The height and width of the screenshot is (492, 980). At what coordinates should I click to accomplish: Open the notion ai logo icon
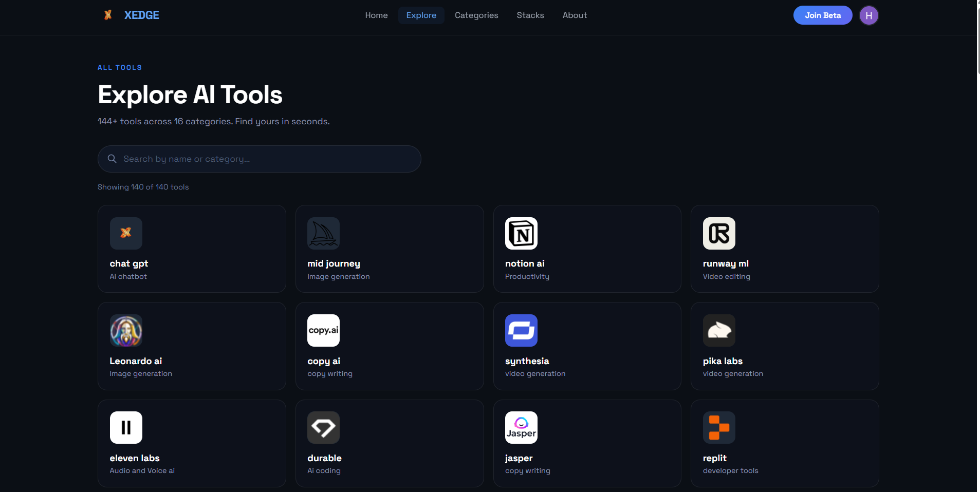click(x=521, y=233)
